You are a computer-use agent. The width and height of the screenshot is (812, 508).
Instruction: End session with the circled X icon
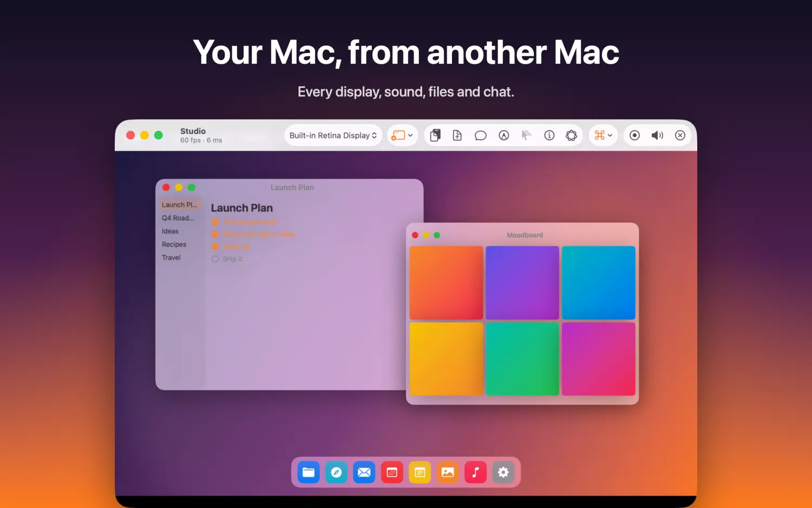coord(680,135)
